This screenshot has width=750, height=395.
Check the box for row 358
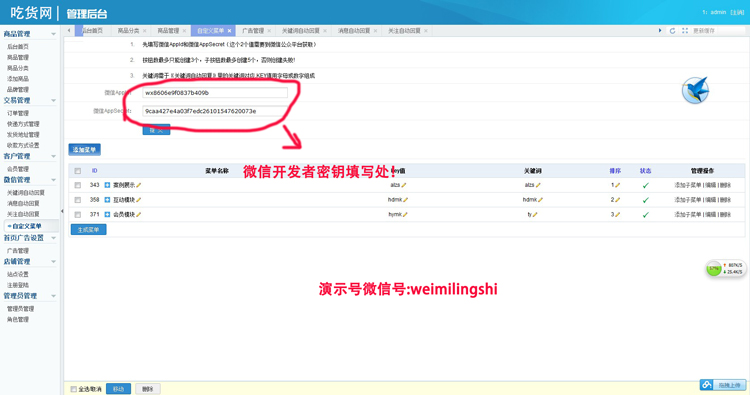click(77, 200)
